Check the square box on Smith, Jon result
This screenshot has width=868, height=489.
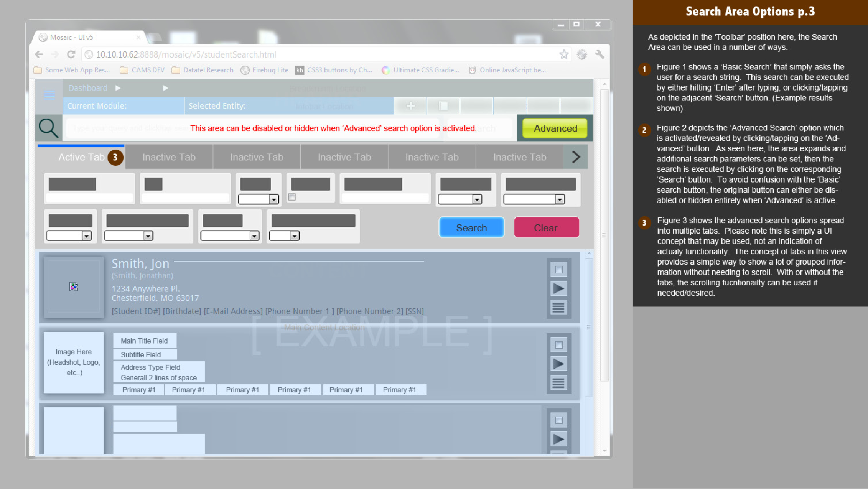[x=558, y=270]
